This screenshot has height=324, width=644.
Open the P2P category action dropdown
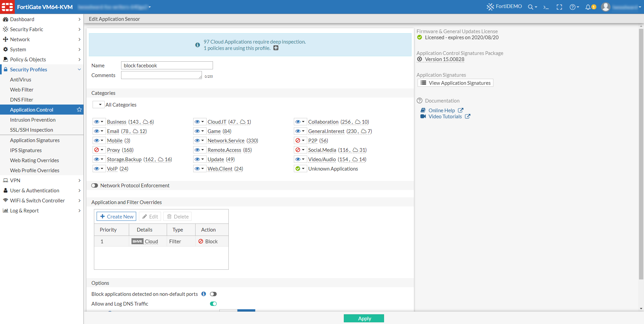tap(300, 140)
